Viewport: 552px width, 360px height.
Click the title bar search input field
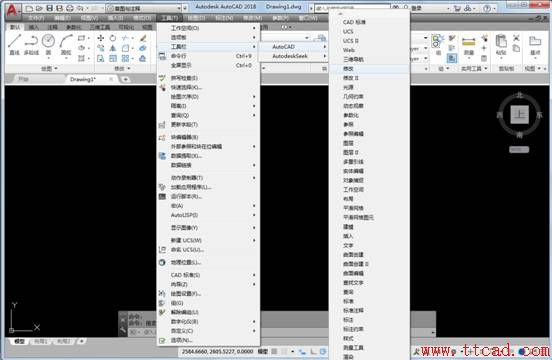[352, 7]
